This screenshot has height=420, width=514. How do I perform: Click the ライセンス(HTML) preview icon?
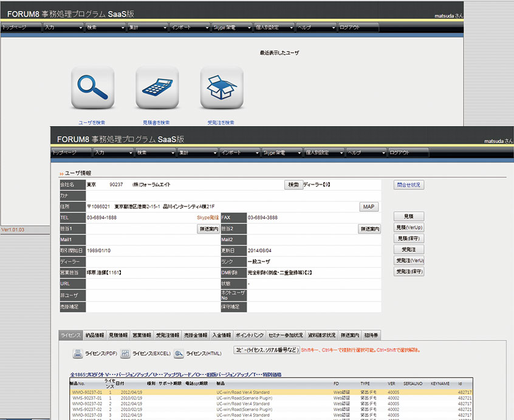(179, 354)
